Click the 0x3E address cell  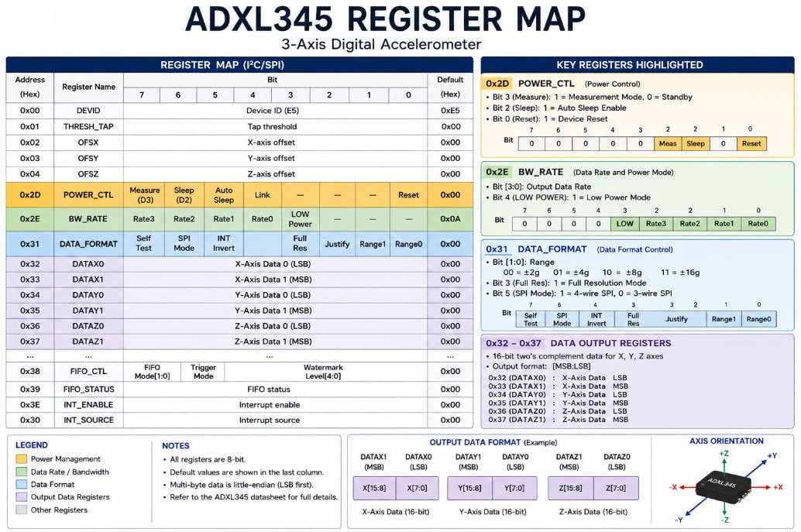tap(29, 404)
